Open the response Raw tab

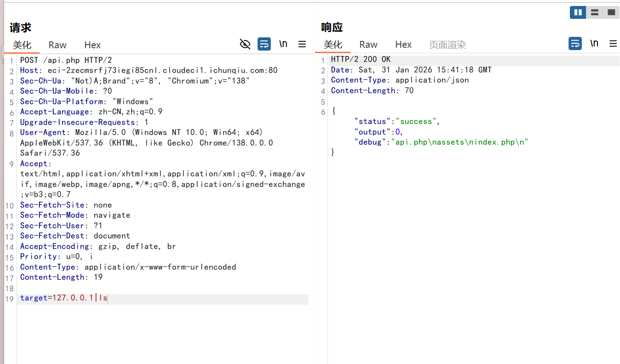[368, 45]
